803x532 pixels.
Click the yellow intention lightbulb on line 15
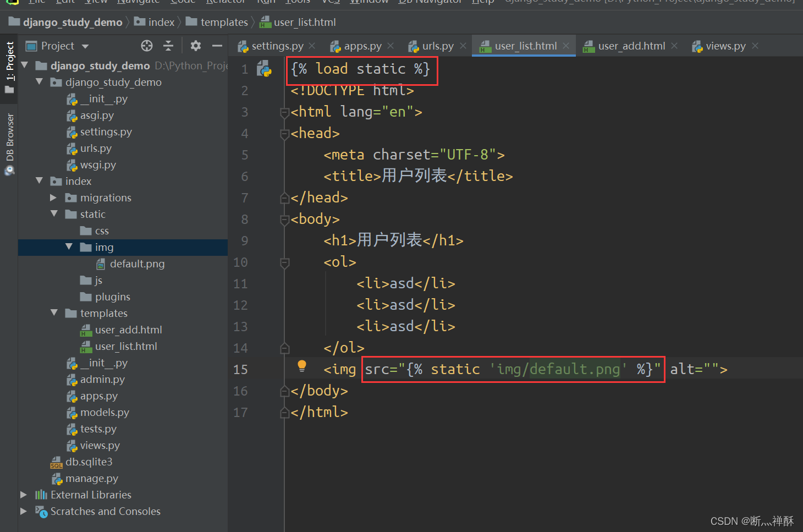[301, 366]
